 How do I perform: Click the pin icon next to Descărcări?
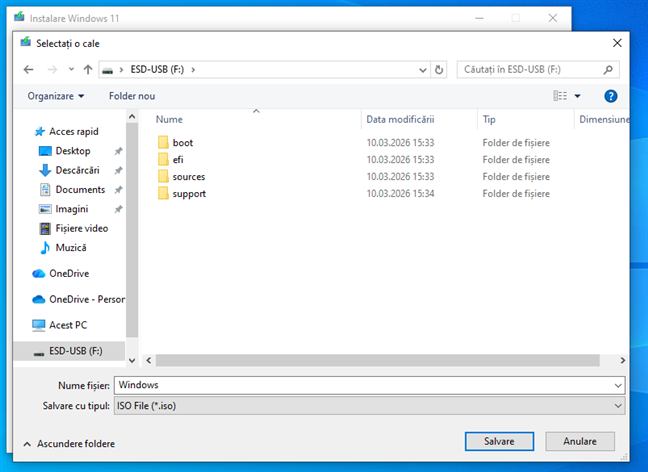[x=118, y=170]
